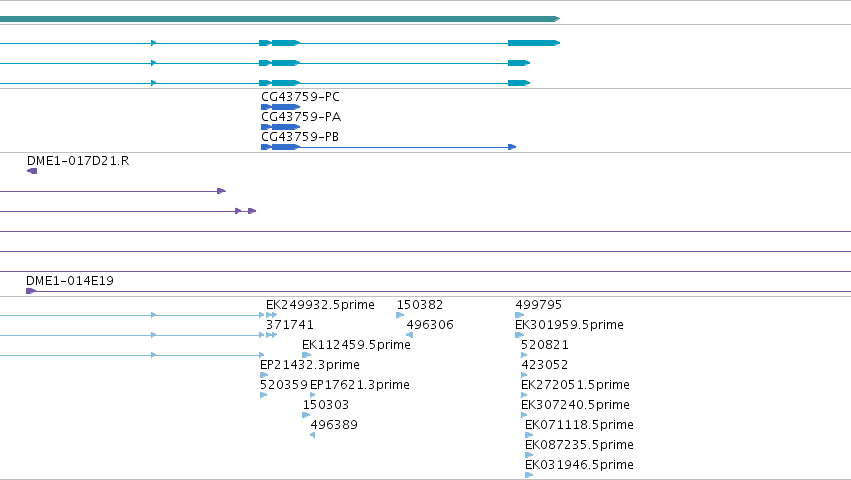Click the DME1-017D21.R feature label

[78, 161]
